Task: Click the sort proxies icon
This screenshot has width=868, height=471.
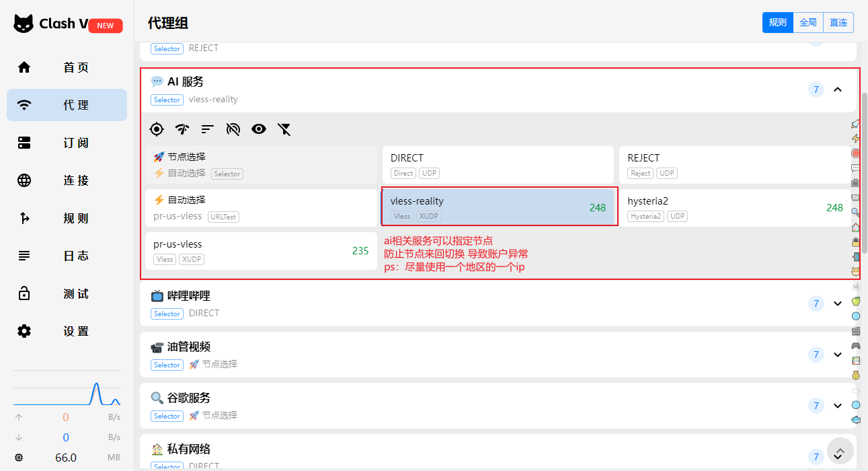Action: [208, 129]
